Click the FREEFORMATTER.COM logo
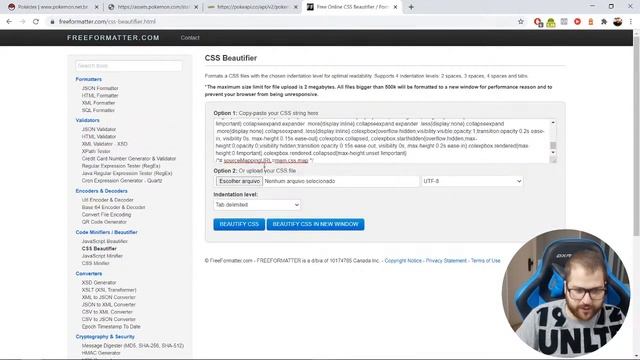The image size is (640, 360). click(x=113, y=38)
